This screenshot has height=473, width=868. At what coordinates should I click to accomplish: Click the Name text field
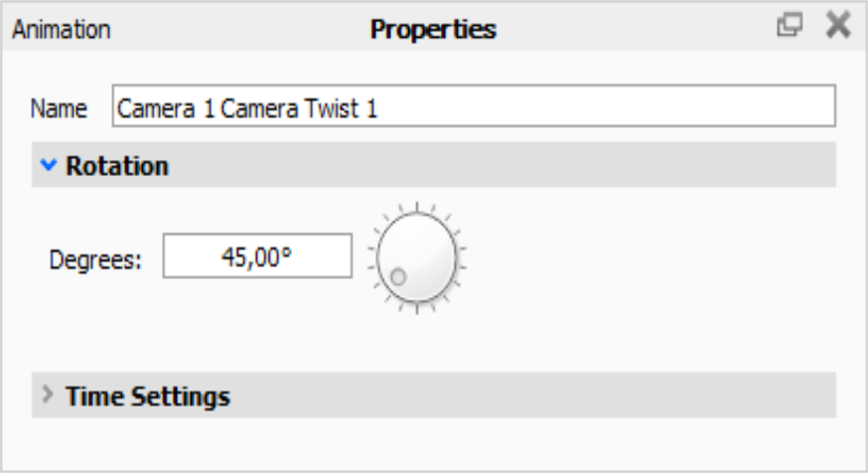click(474, 107)
